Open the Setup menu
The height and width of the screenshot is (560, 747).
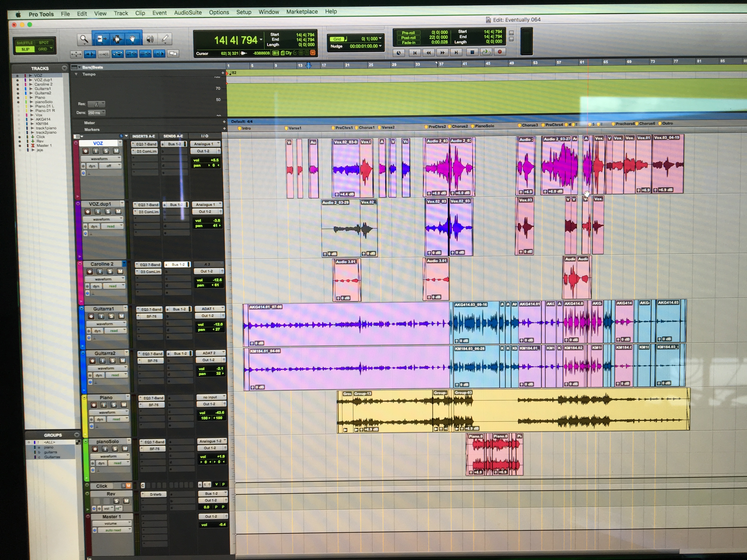point(243,12)
